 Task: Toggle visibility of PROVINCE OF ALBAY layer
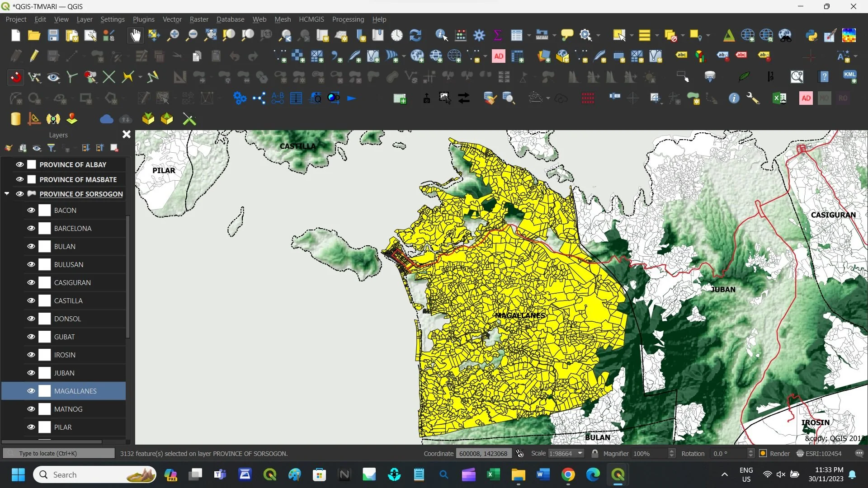coord(19,164)
